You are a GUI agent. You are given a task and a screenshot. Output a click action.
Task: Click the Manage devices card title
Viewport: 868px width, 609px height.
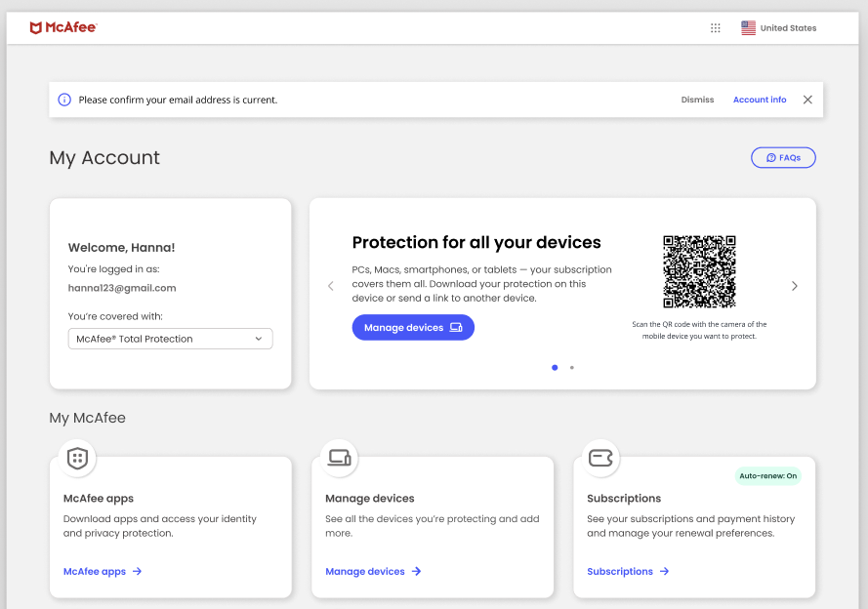pyautogui.click(x=370, y=499)
